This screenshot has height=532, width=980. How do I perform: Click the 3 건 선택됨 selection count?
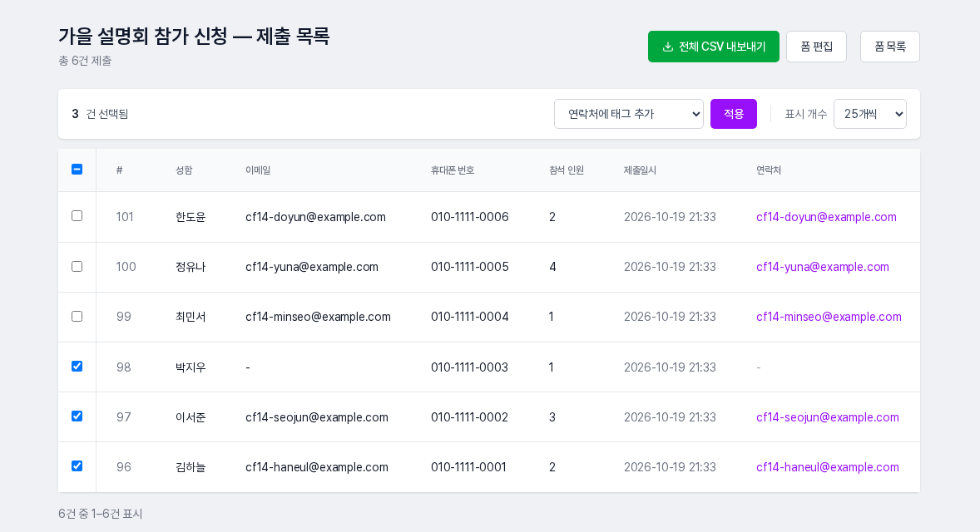(x=100, y=114)
